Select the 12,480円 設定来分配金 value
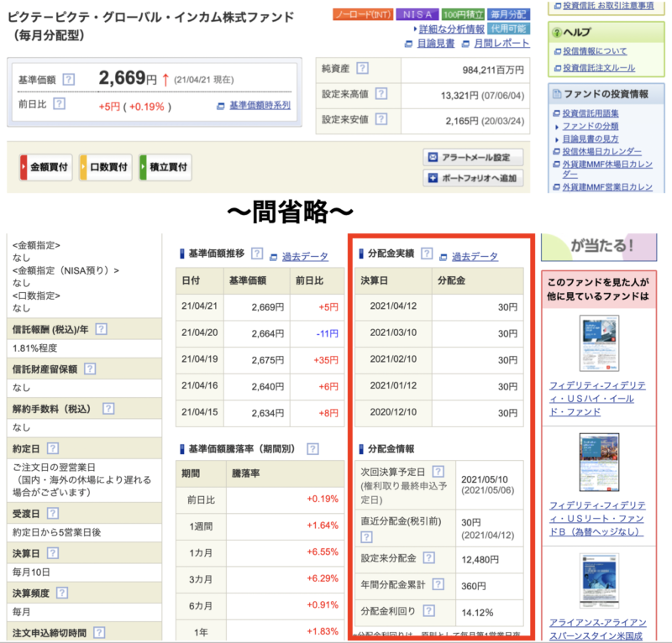Viewport: 672px width, 643px height. coord(480,559)
